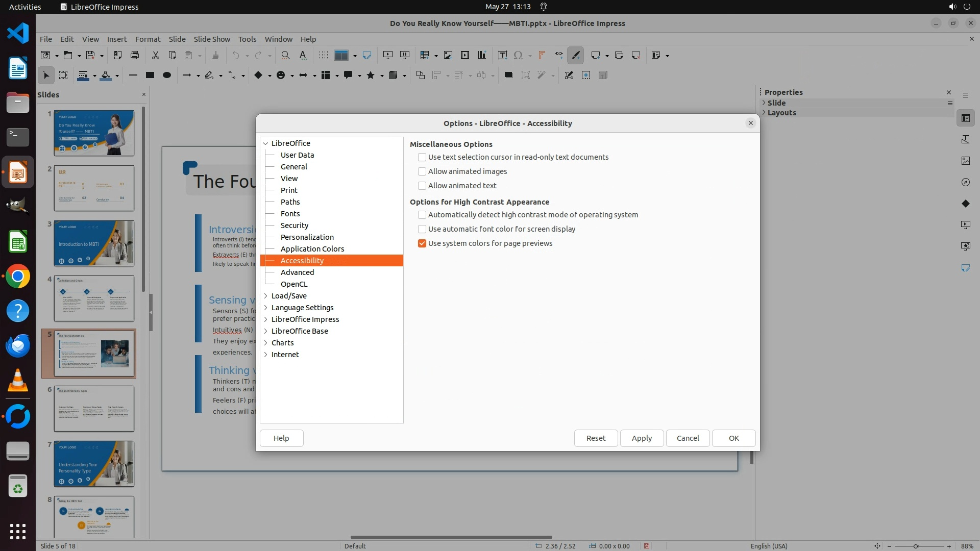
Task: Open the Format menu
Action: click(148, 39)
